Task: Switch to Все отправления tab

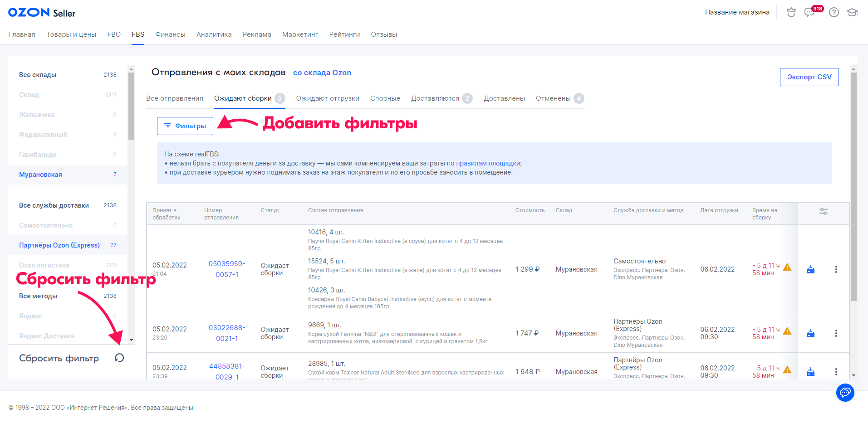Action: [175, 98]
